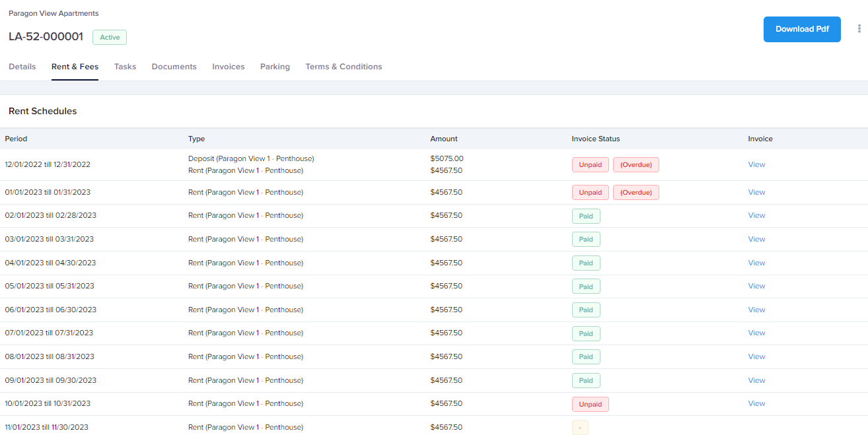The height and width of the screenshot is (435, 868).
Task: Select the Invoices tab
Action: 229,67
